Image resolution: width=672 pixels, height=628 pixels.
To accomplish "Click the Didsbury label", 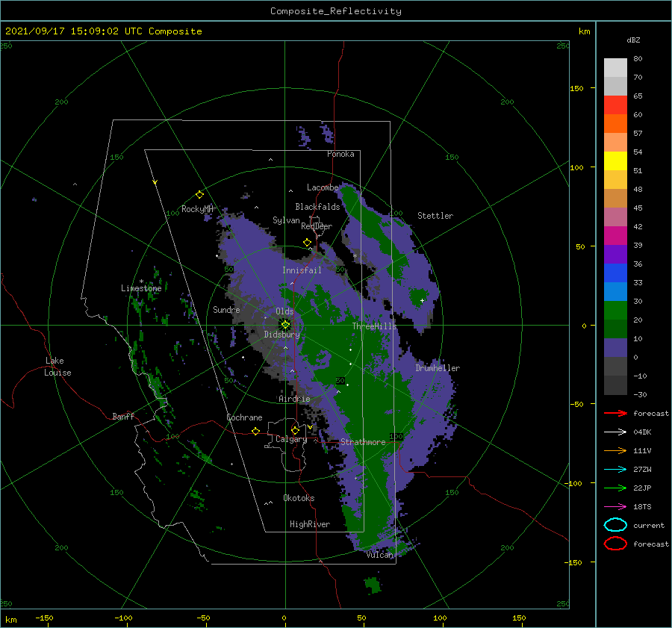I will tap(281, 335).
